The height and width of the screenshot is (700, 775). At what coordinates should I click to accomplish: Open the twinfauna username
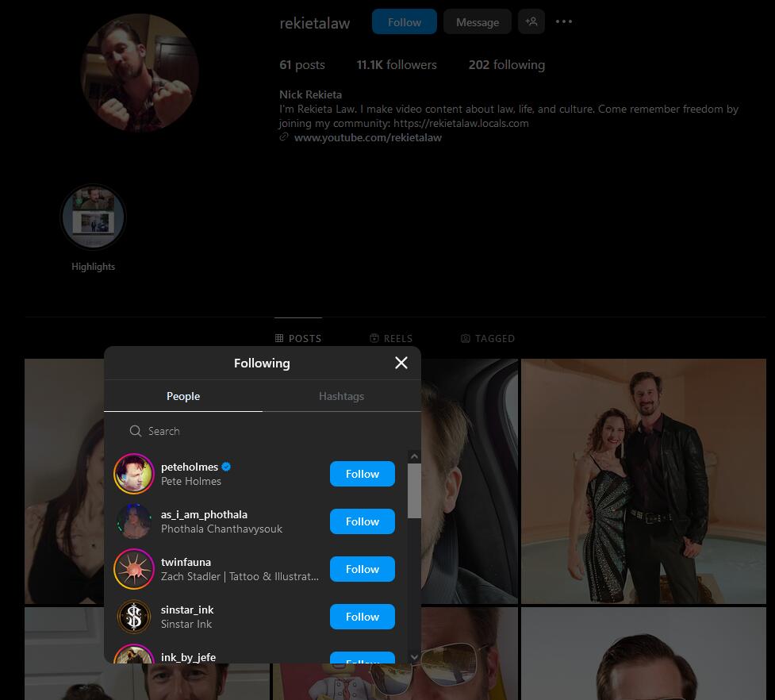pos(186,562)
